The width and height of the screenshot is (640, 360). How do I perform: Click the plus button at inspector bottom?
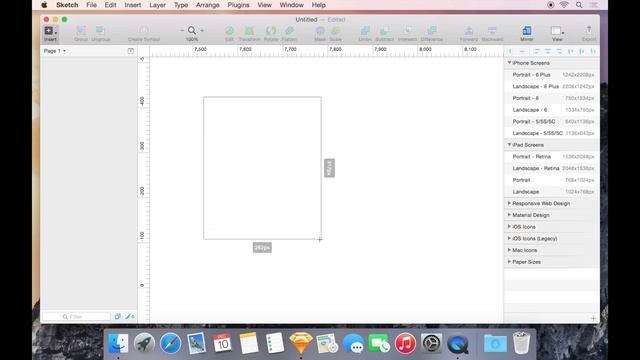pyautogui.click(x=593, y=318)
